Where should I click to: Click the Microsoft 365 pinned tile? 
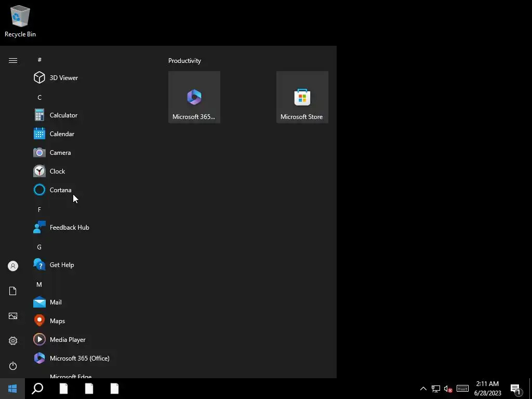[x=194, y=97]
